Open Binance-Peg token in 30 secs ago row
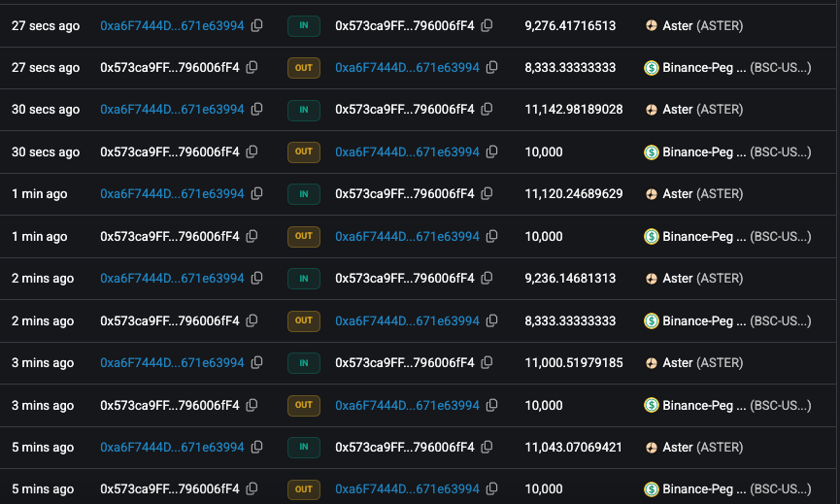Screen dimensions: 840x504 (727, 152)
